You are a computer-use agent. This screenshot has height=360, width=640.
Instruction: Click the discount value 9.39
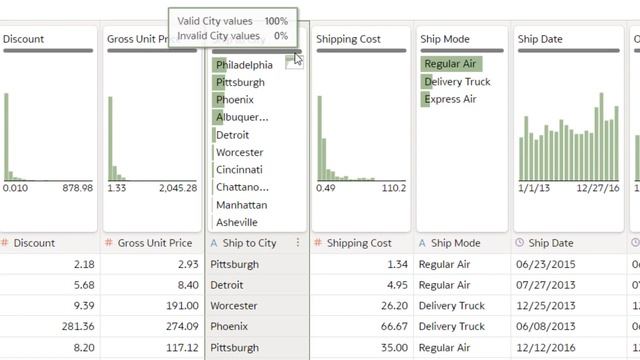(84, 306)
